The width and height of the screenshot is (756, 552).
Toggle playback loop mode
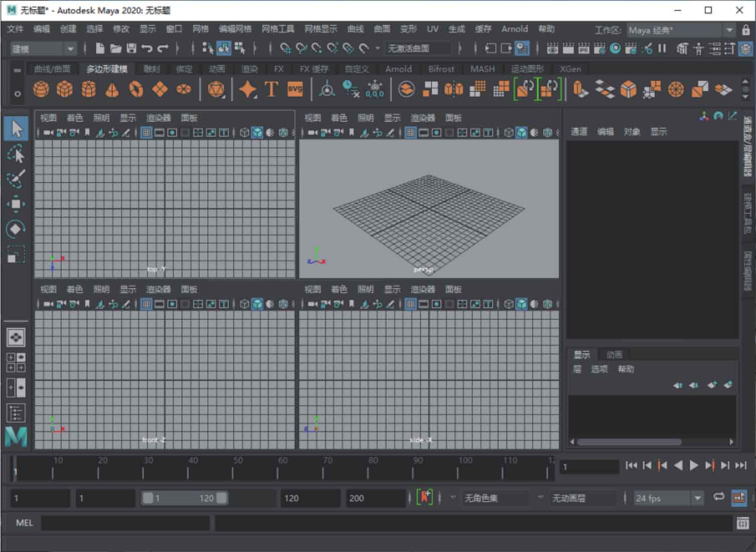point(719,497)
